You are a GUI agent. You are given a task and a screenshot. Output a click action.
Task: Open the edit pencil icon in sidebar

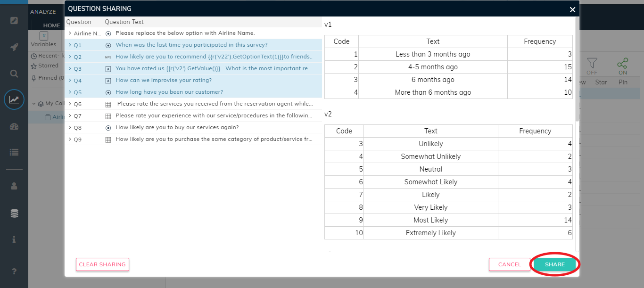pyautogui.click(x=14, y=20)
